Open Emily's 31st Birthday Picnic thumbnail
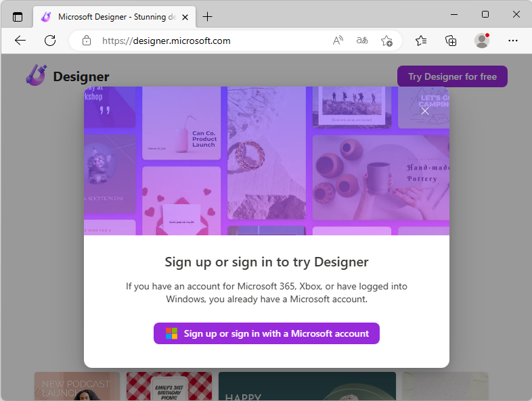Viewport: 532px width, 401px height. pyautogui.click(x=169, y=386)
